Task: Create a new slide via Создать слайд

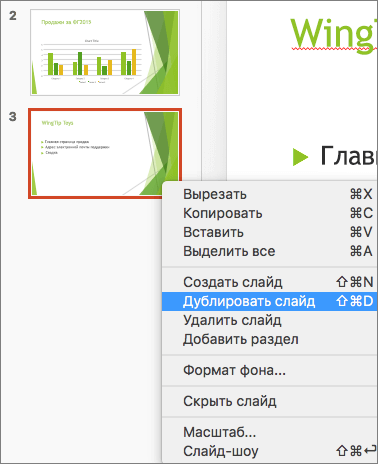Action: 269,282
